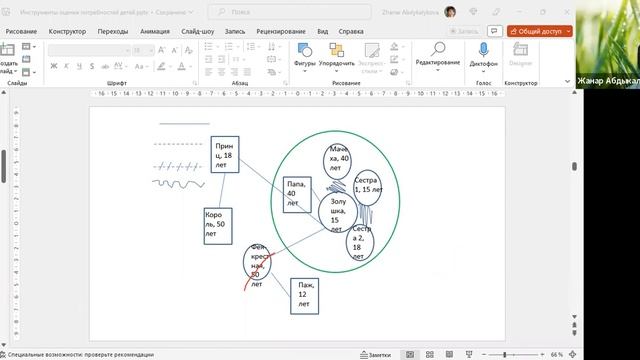The image size is (640, 360).
Task: Open the Рисование tab
Action: [21, 31]
